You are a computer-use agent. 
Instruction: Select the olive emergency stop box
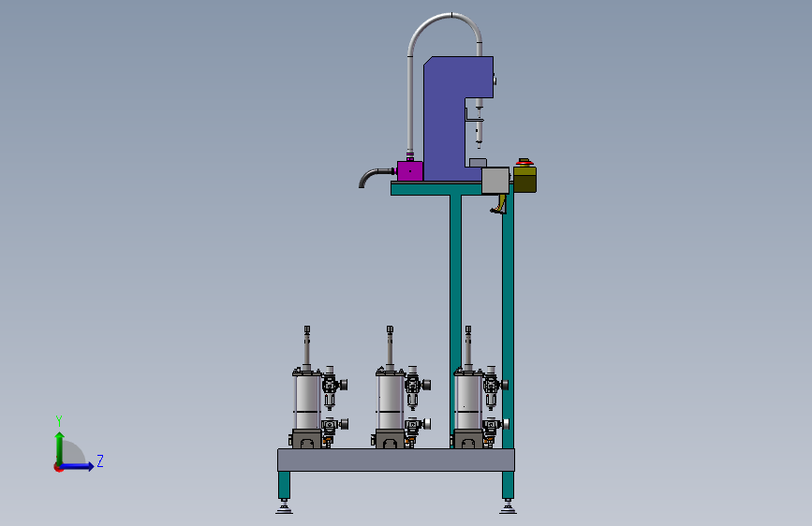(x=524, y=179)
